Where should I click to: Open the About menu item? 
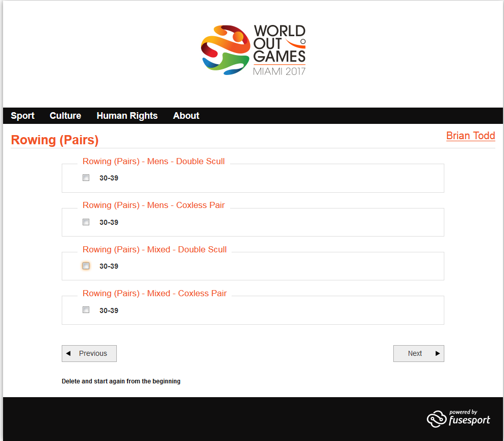pyautogui.click(x=186, y=116)
